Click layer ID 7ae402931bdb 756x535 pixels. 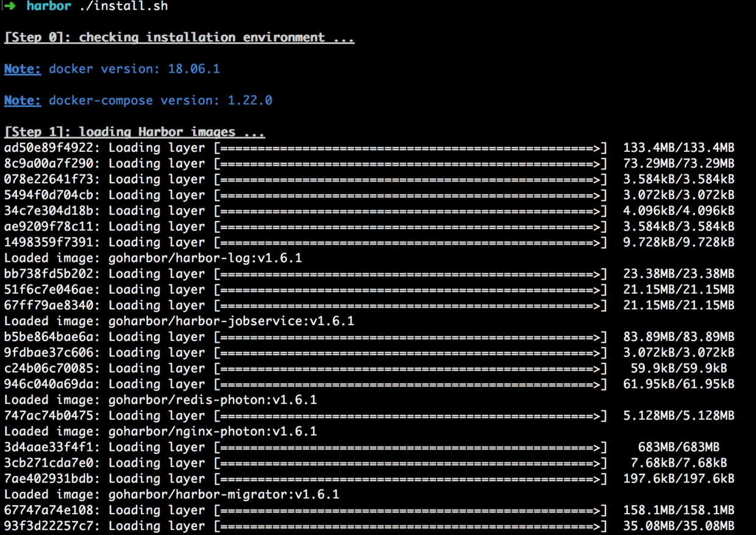coord(49,479)
